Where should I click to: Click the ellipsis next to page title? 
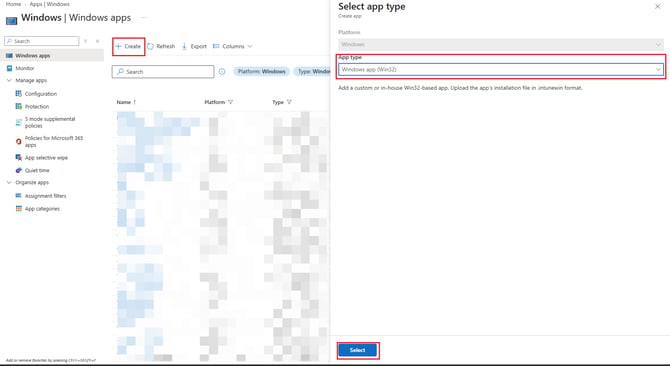pos(144,18)
